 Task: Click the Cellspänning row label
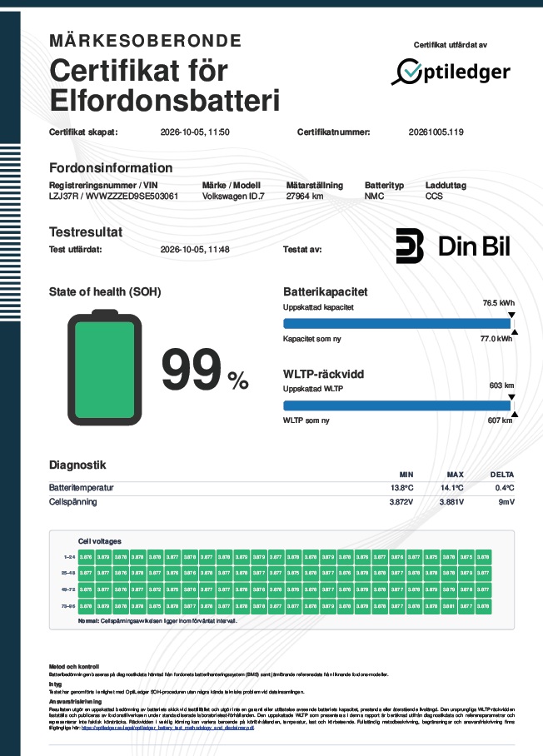point(72,502)
